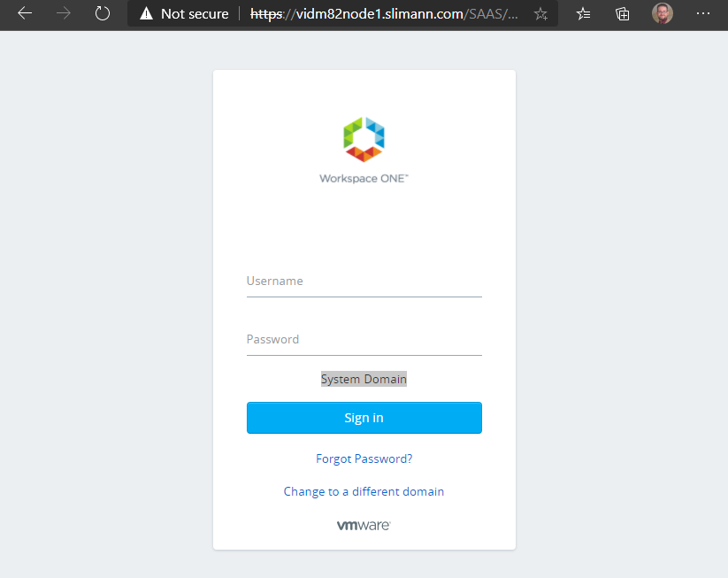Open the browser profile avatar

pyautogui.click(x=663, y=13)
